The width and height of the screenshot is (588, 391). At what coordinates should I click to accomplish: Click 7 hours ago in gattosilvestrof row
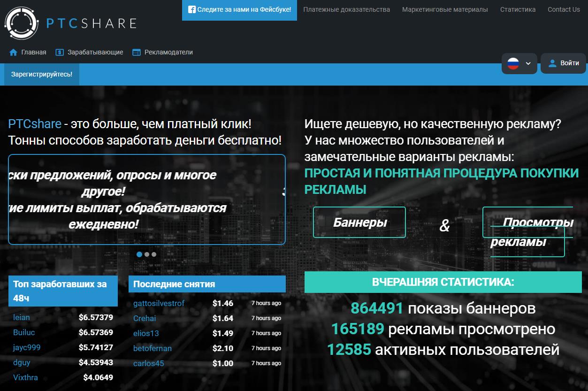pos(266,303)
